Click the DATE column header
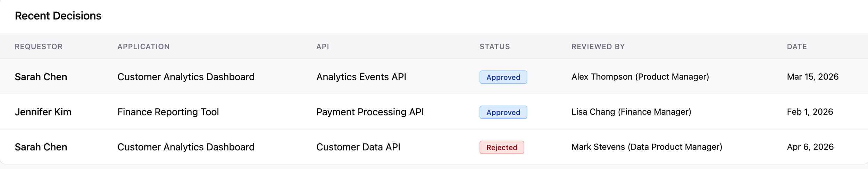Viewport: 868px width, 169px height. pos(797,47)
